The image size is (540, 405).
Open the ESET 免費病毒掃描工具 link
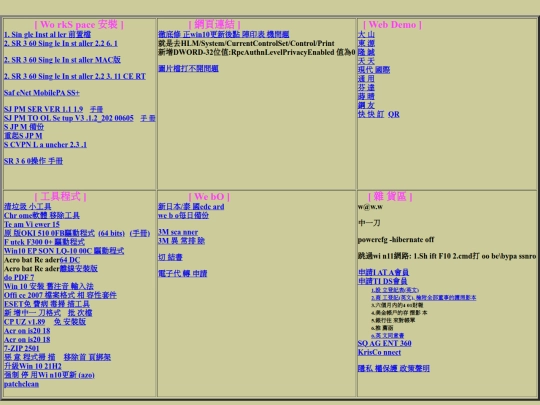tap(47, 304)
